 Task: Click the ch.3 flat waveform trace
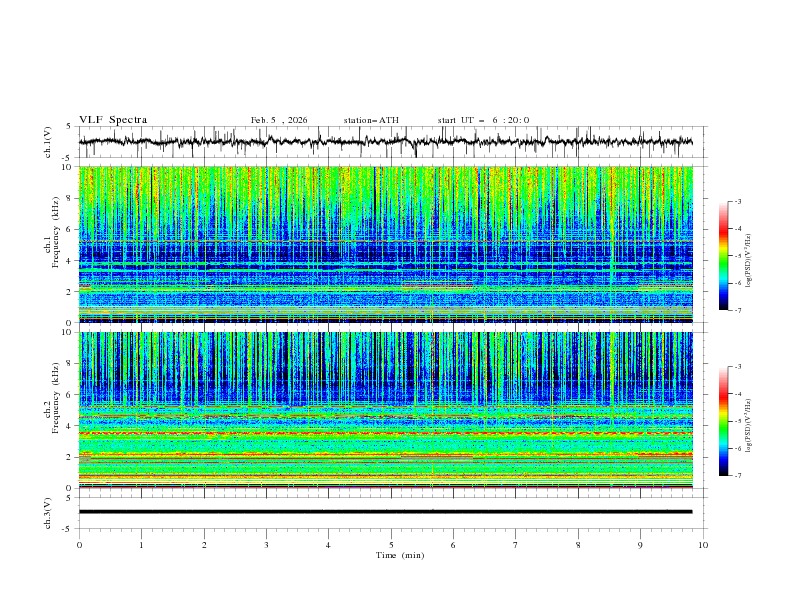(x=385, y=512)
